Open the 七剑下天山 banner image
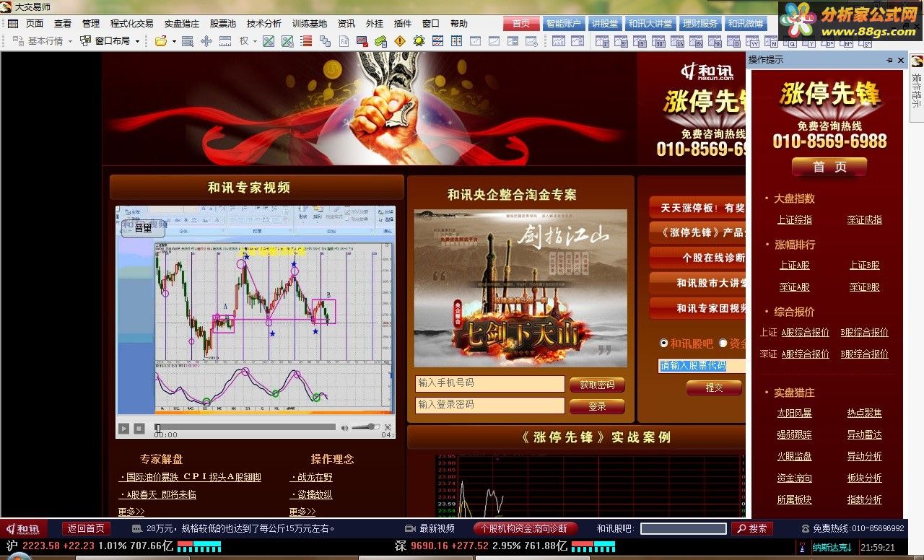The width and height of the screenshot is (924, 560). [520, 288]
